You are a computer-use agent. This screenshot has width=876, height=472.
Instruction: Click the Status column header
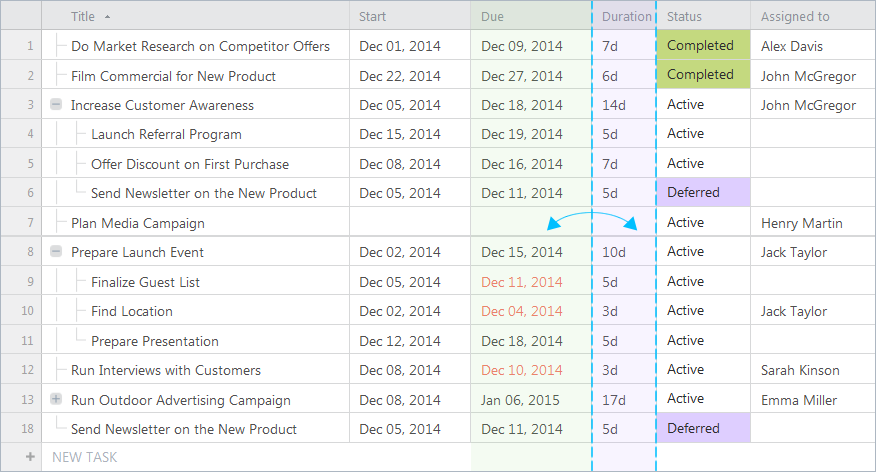(x=703, y=16)
